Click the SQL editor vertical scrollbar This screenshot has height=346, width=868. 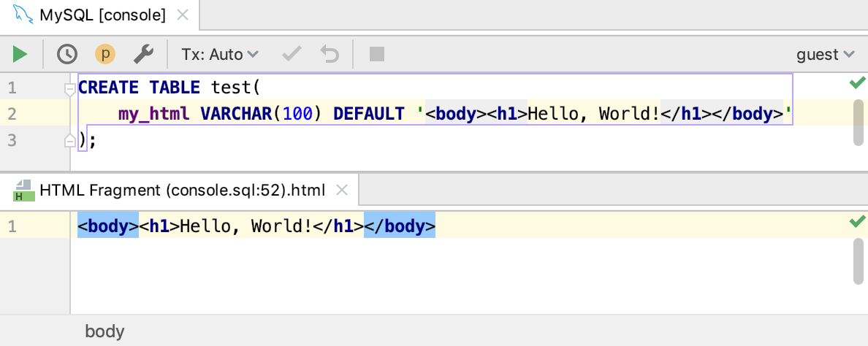[x=859, y=122]
